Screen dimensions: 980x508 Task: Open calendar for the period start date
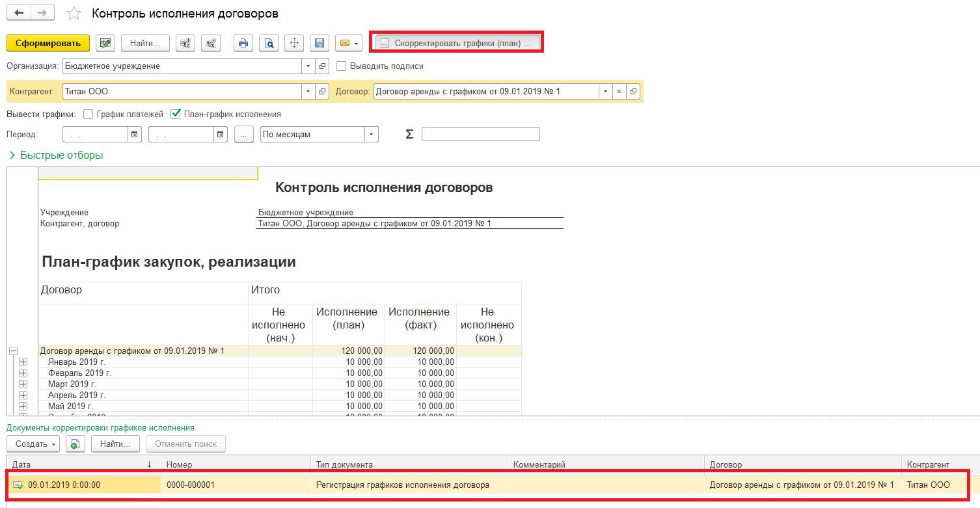tap(135, 135)
